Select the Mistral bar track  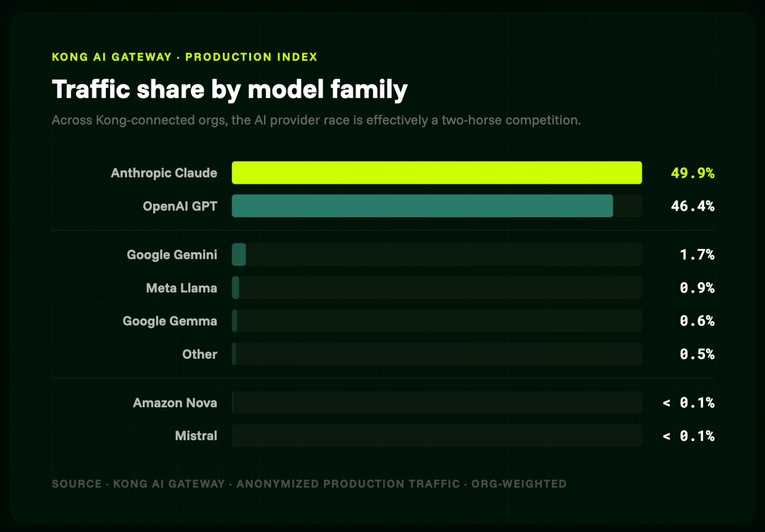click(437, 436)
